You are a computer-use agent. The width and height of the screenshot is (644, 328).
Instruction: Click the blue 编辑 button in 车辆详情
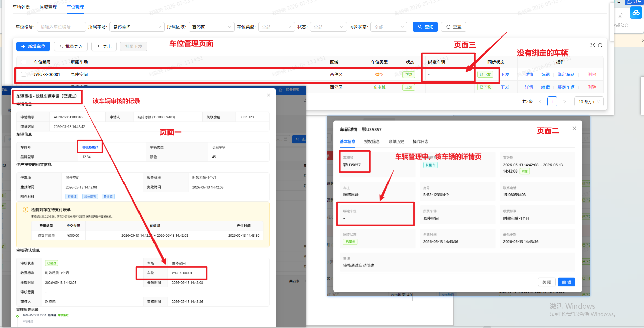[567, 282]
